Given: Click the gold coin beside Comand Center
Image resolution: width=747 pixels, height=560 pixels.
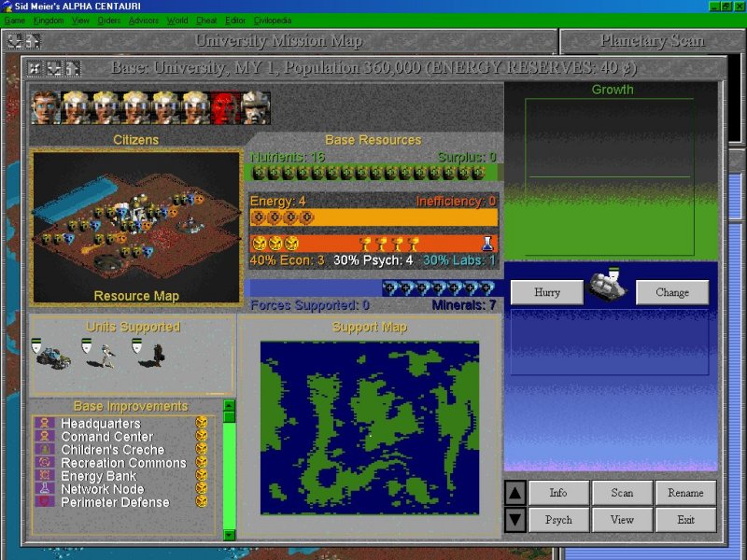Looking at the screenshot, I should click(x=202, y=436).
